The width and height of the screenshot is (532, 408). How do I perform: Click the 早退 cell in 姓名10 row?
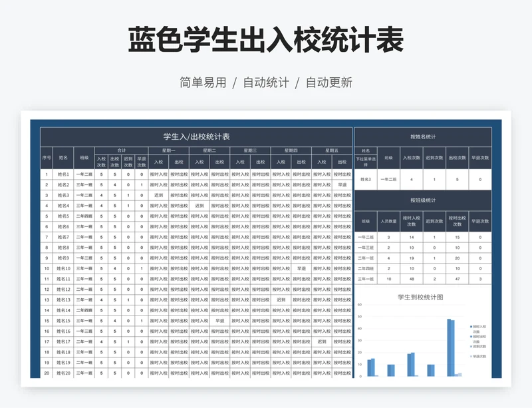[x=301, y=268]
